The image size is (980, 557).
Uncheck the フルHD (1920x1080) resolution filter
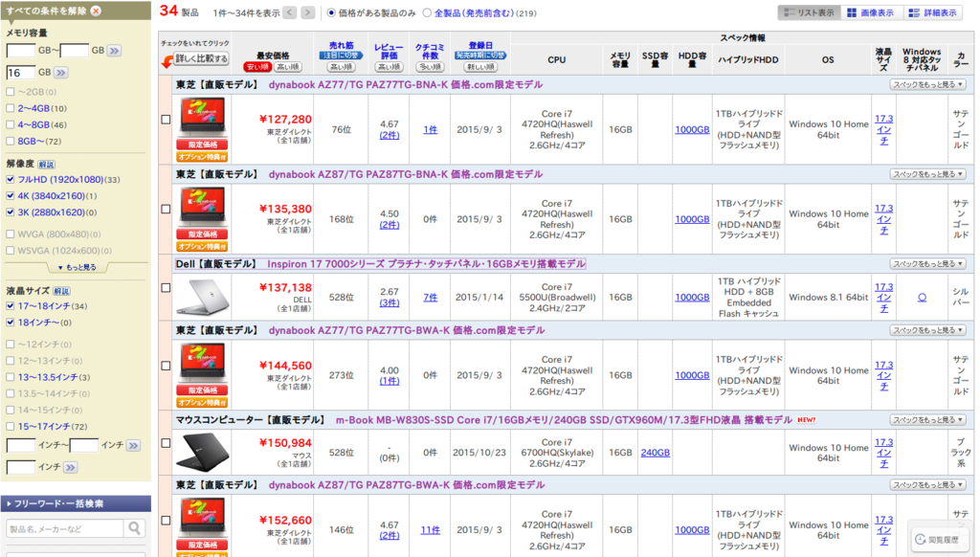pos(9,180)
